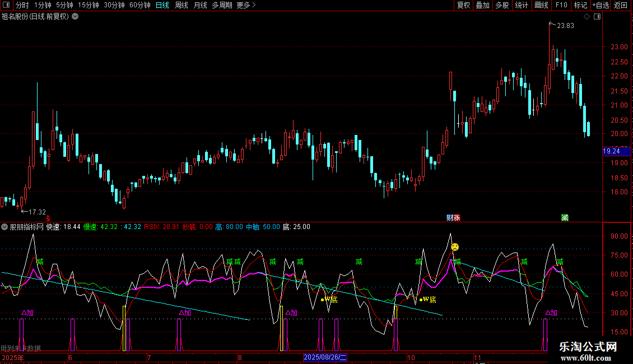Viewport: 633px width, 364px height.
Task: Click the 复权 button
Action: point(463,5)
